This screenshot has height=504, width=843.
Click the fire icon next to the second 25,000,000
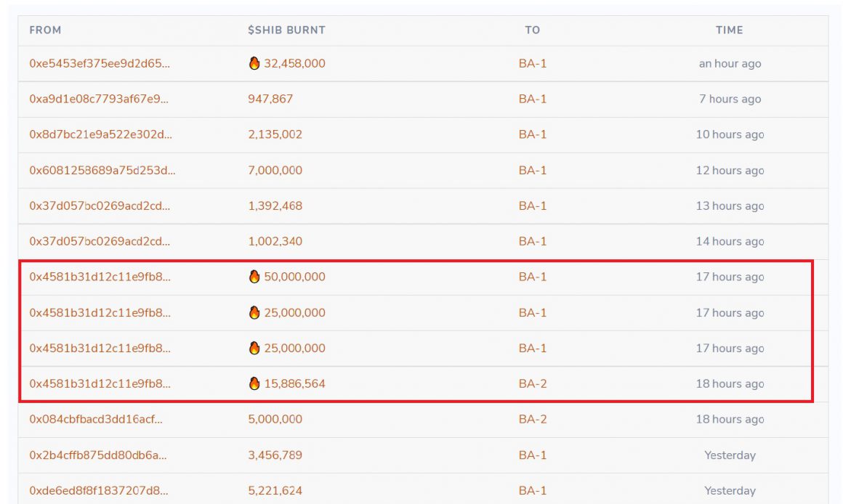point(254,348)
